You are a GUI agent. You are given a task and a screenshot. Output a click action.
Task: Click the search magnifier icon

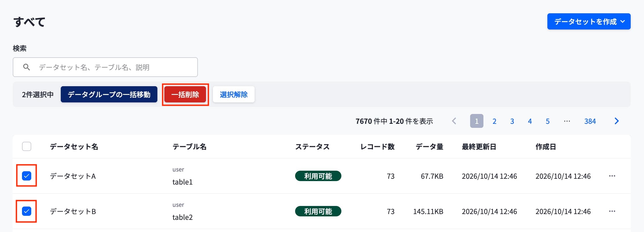[26, 67]
